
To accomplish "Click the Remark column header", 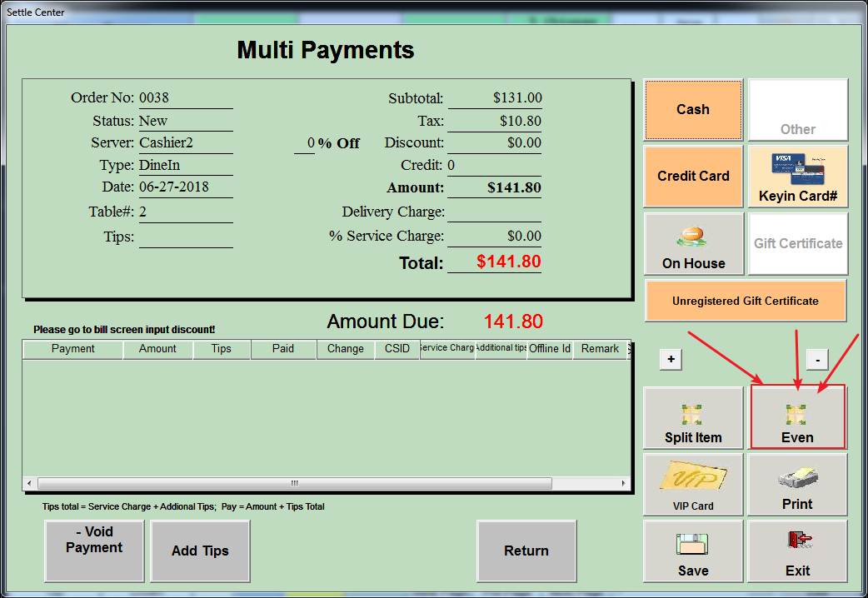I will tap(600, 349).
